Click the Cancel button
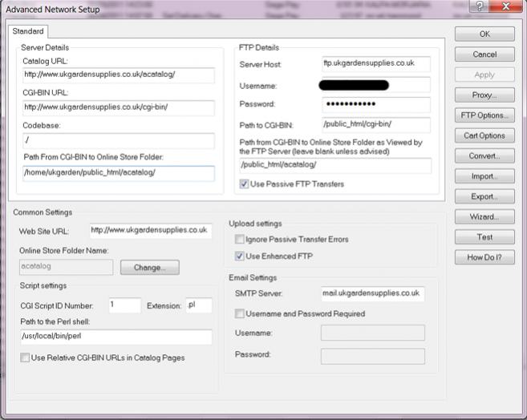Viewport: 527px width, 420px height. 484,55
